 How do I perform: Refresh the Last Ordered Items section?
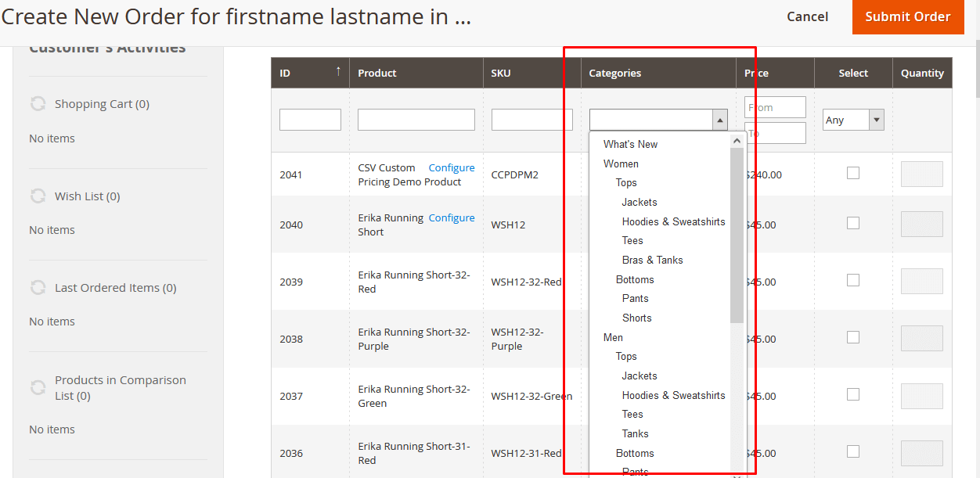pos(38,287)
